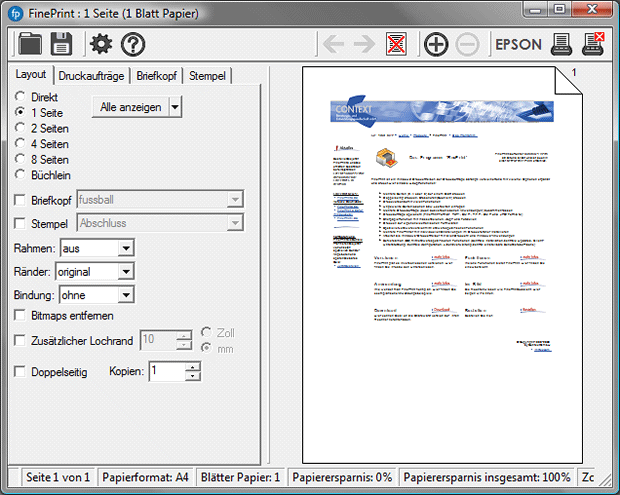This screenshot has height=495, width=620.
Task: Delete the page with the red X page icon
Action: [396, 44]
